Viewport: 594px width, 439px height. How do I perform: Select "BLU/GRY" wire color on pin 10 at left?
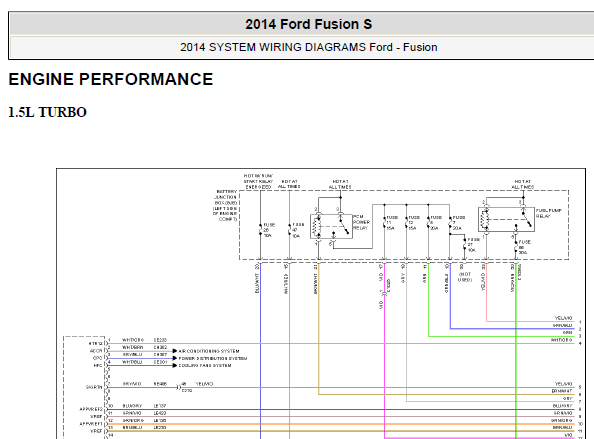(x=132, y=406)
